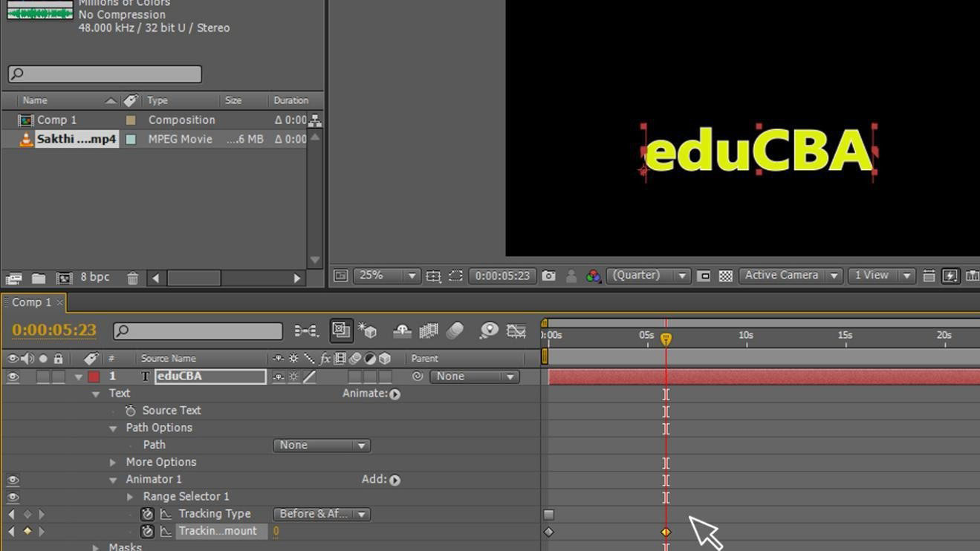Image resolution: width=980 pixels, height=551 pixels.
Task: Take a snapshot with the camera icon
Action: pyautogui.click(x=548, y=275)
